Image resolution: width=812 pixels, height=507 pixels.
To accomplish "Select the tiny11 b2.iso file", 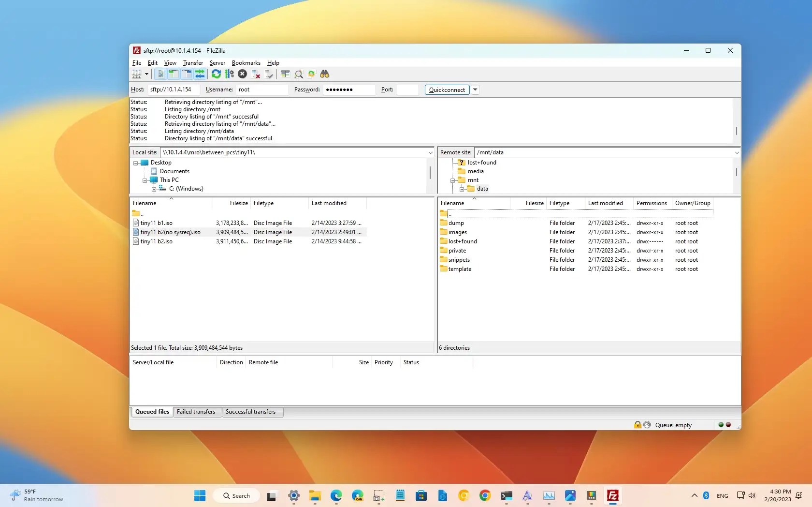I will click(x=156, y=241).
